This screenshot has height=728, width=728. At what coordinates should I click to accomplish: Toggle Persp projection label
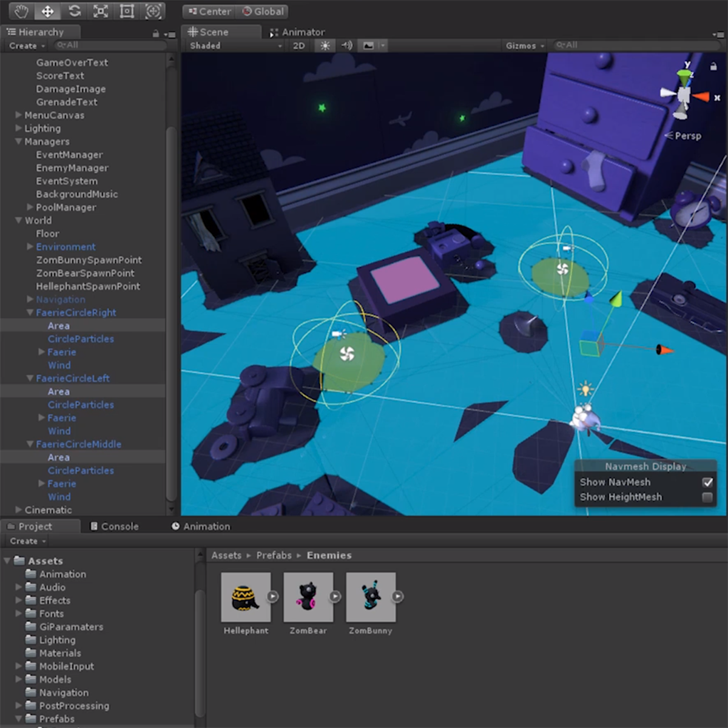(684, 136)
